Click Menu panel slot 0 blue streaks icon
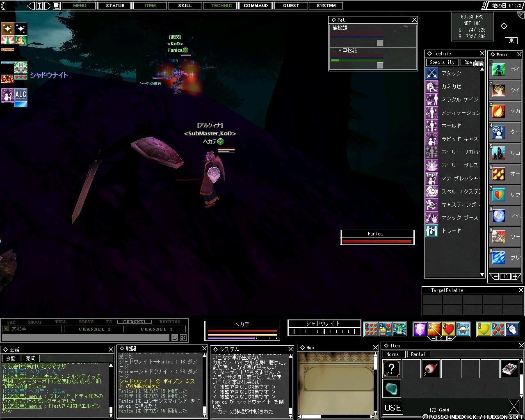The height and width of the screenshot is (420, 525). 499,257
